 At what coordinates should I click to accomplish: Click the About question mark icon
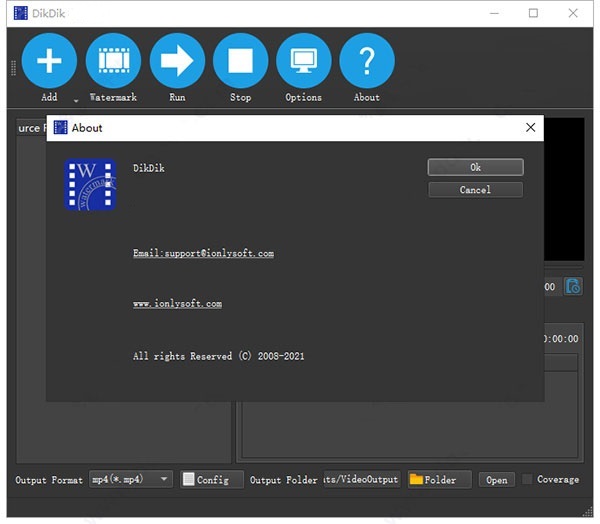[x=367, y=60]
